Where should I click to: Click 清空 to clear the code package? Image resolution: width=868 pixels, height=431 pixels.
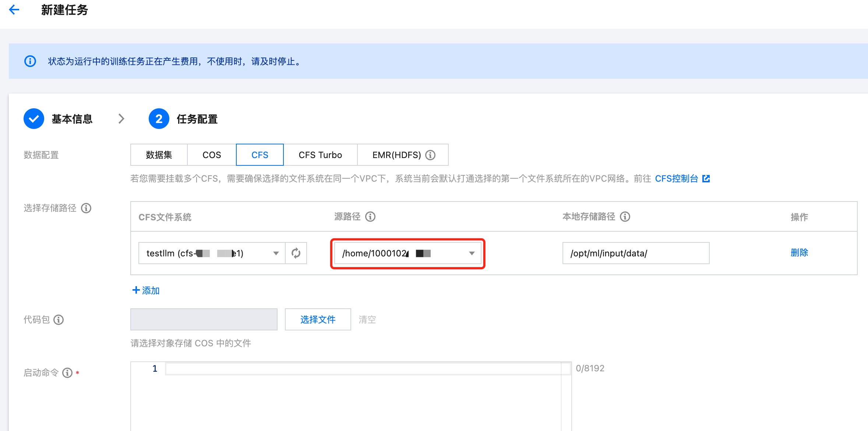pos(367,320)
